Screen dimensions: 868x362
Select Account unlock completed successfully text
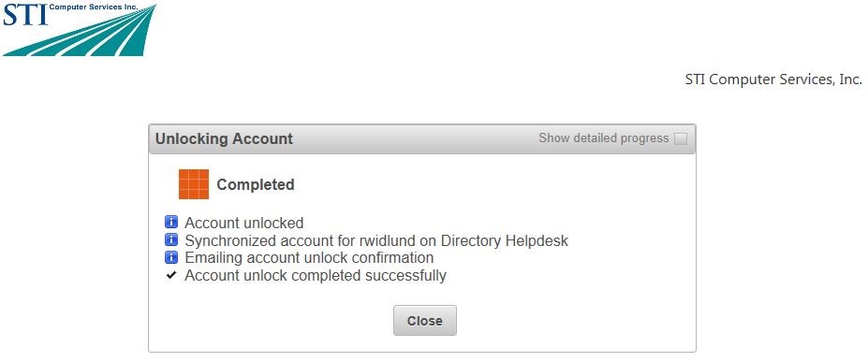pos(316,275)
